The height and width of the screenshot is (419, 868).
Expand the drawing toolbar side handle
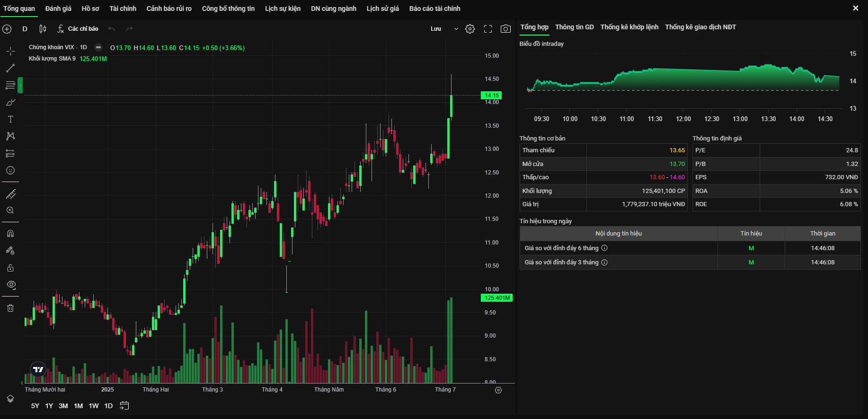pos(20,85)
